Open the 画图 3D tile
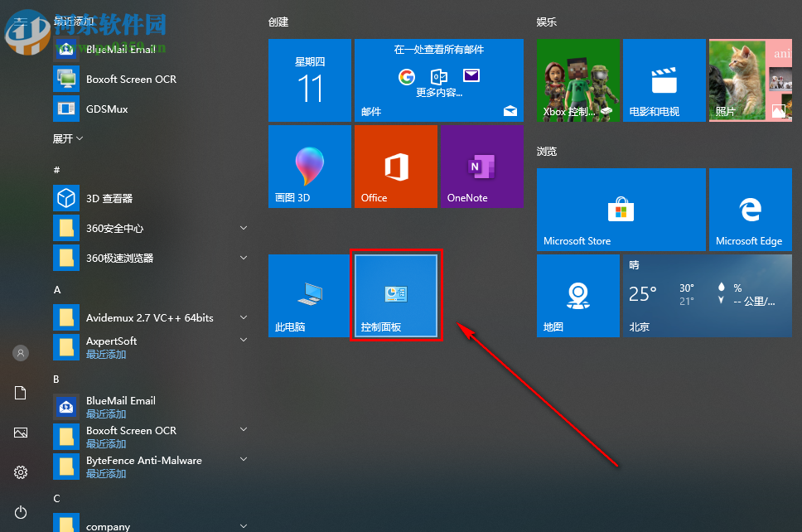Viewport: 802px width, 532px height. 309,166
